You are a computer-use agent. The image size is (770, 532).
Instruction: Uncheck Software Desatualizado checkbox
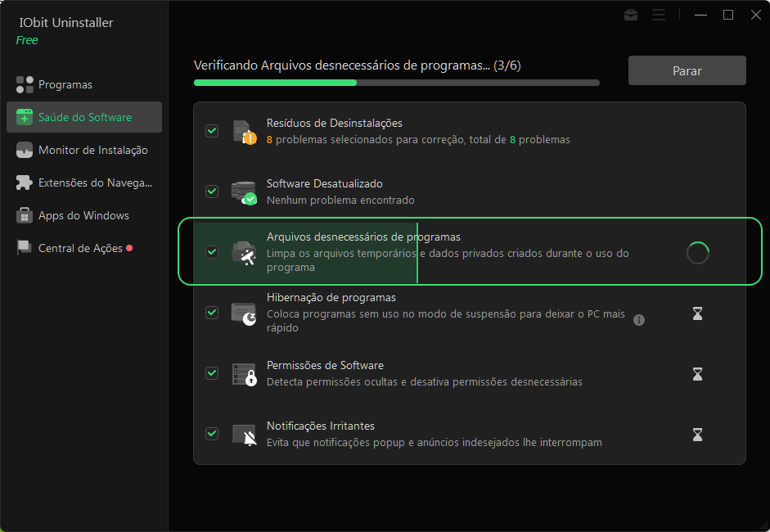click(x=212, y=191)
